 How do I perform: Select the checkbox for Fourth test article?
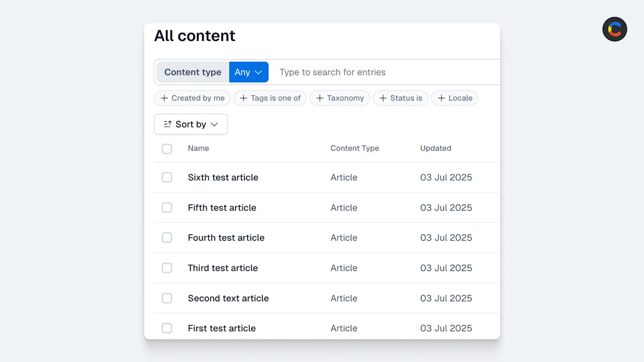167,237
